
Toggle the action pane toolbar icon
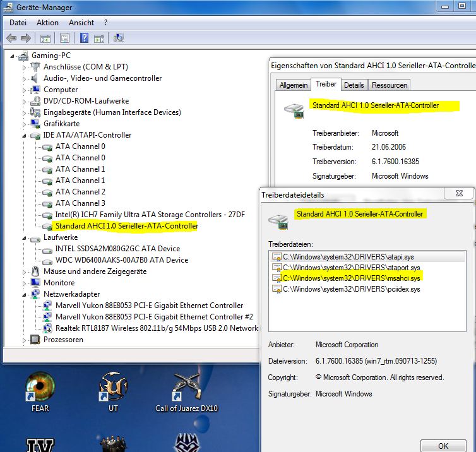[x=99, y=39]
